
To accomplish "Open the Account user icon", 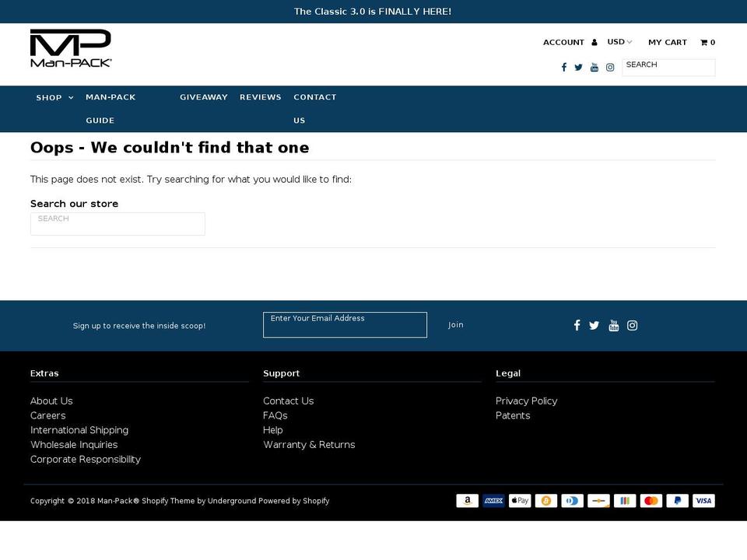I will point(594,42).
